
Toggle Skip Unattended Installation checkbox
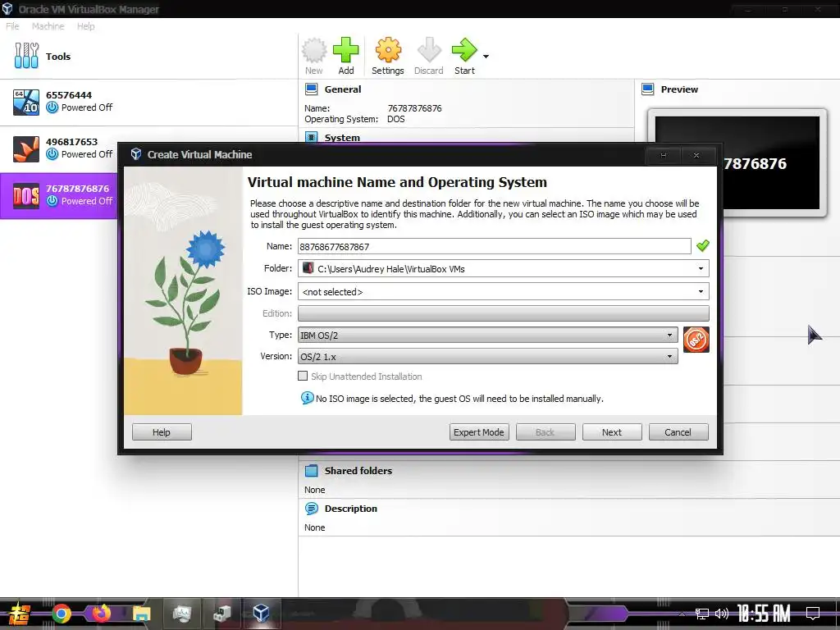(x=303, y=376)
